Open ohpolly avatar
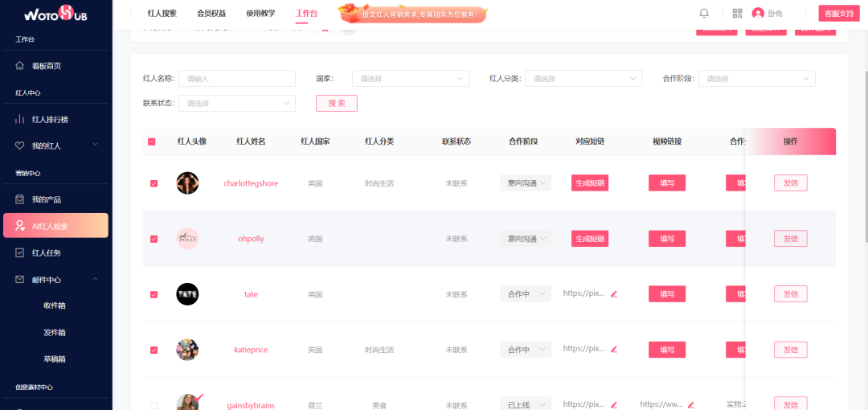This screenshot has width=868, height=410. 187,239
